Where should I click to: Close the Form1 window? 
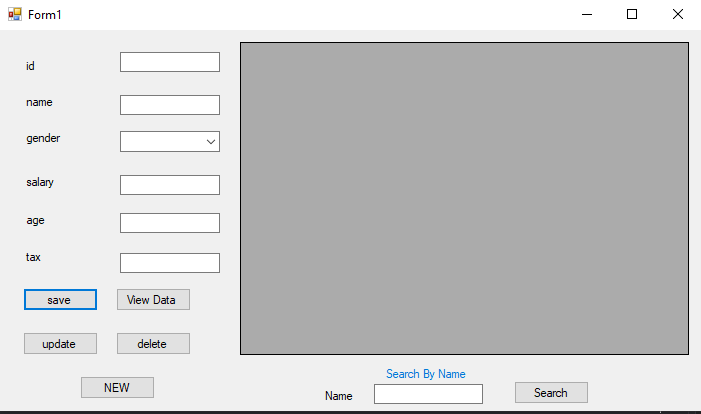[678, 14]
